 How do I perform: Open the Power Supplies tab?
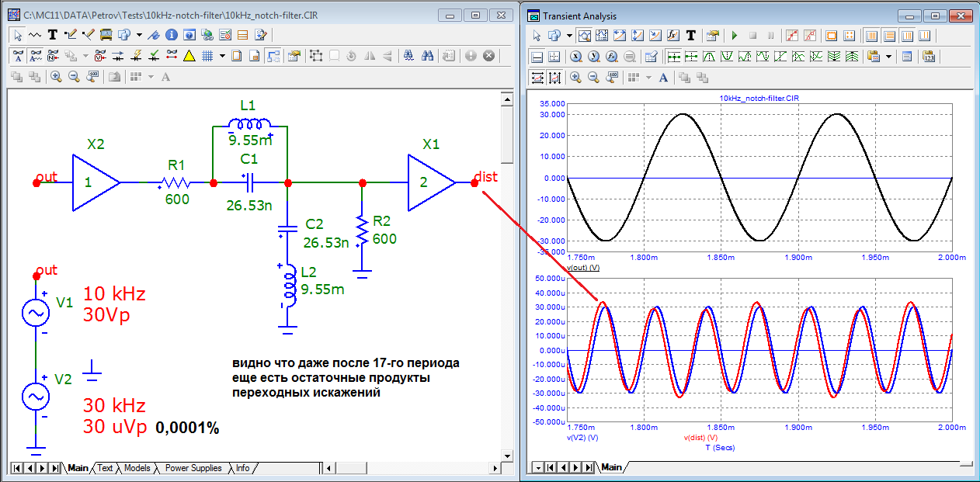193,468
